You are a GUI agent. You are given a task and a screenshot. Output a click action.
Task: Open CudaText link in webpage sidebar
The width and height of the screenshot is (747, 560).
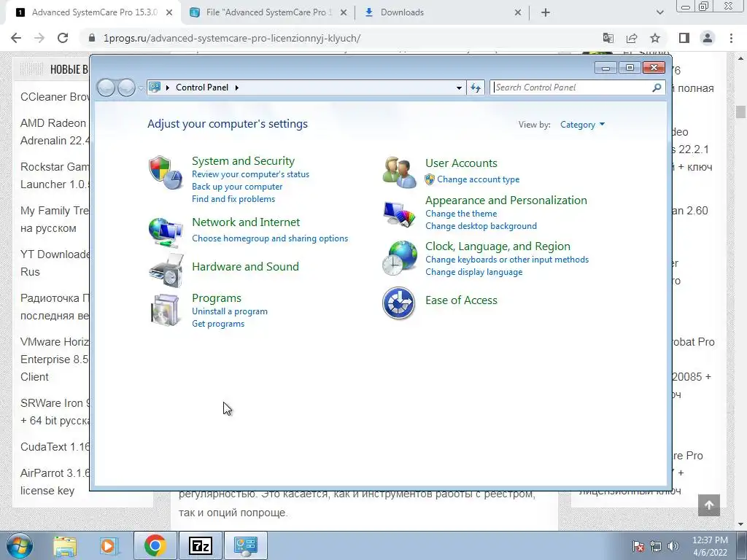click(54, 447)
